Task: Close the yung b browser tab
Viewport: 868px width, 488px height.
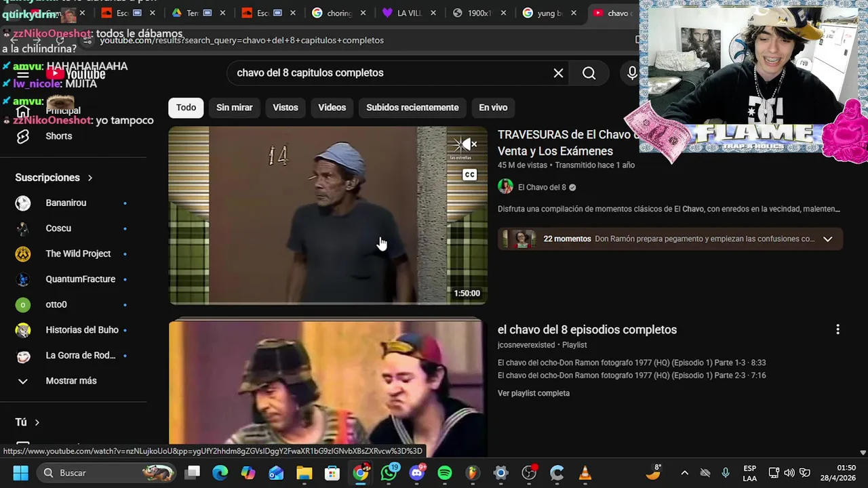Action: (574, 13)
